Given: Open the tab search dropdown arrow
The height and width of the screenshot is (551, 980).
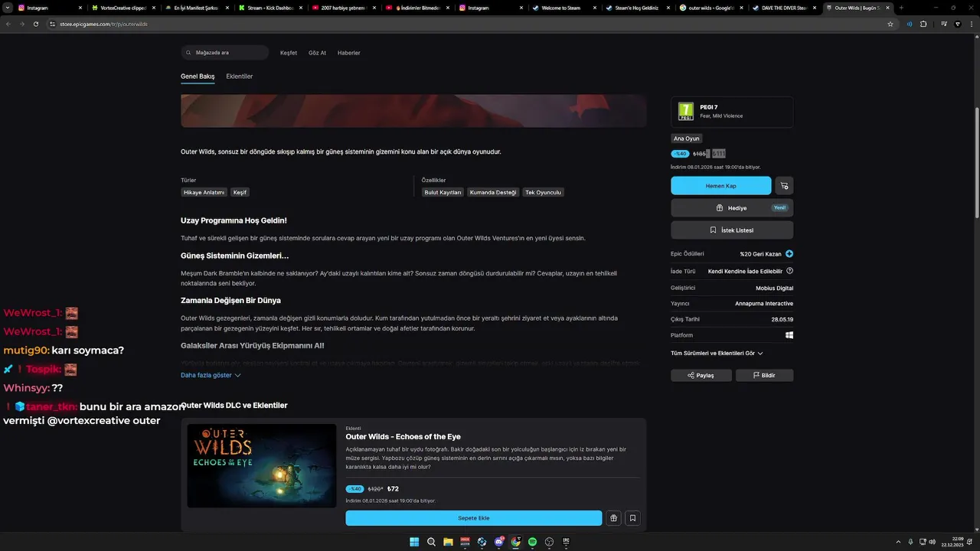Looking at the screenshot, I should point(8,8).
